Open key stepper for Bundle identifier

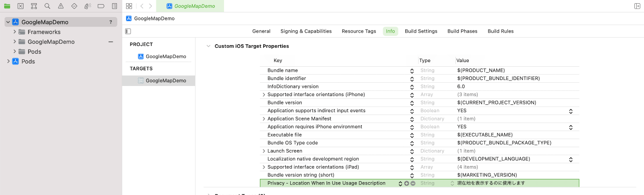(x=412, y=79)
